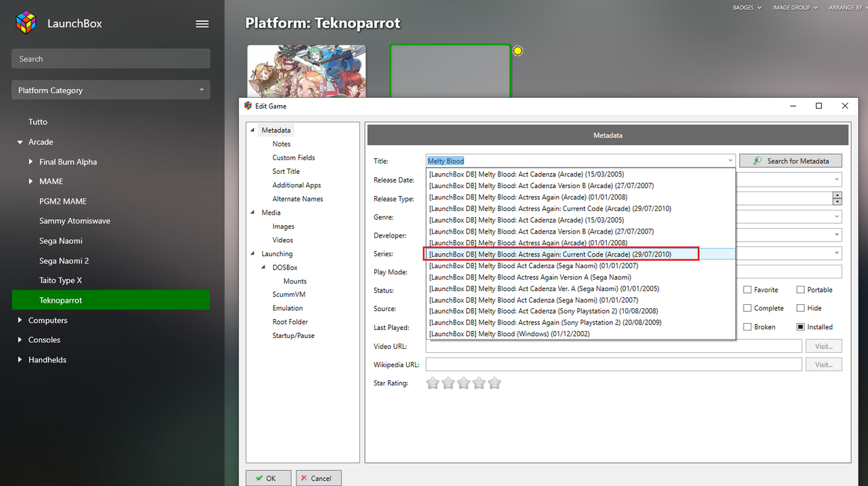Select Additional Apps tree item
The height and width of the screenshot is (486, 868).
[x=297, y=185]
